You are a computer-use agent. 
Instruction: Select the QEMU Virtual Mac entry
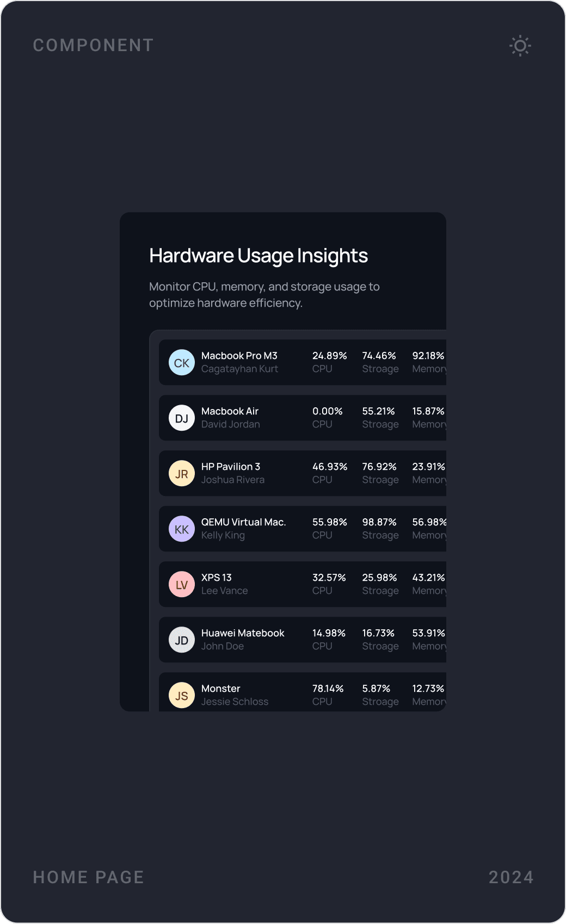tap(299, 529)
